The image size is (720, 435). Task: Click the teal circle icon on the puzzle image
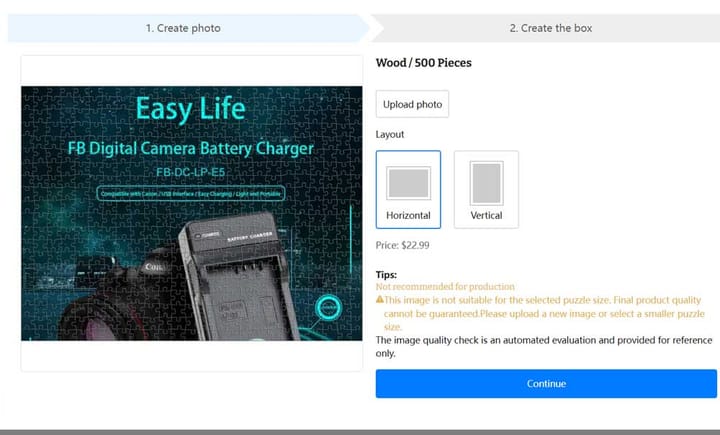tap(328, 307)
